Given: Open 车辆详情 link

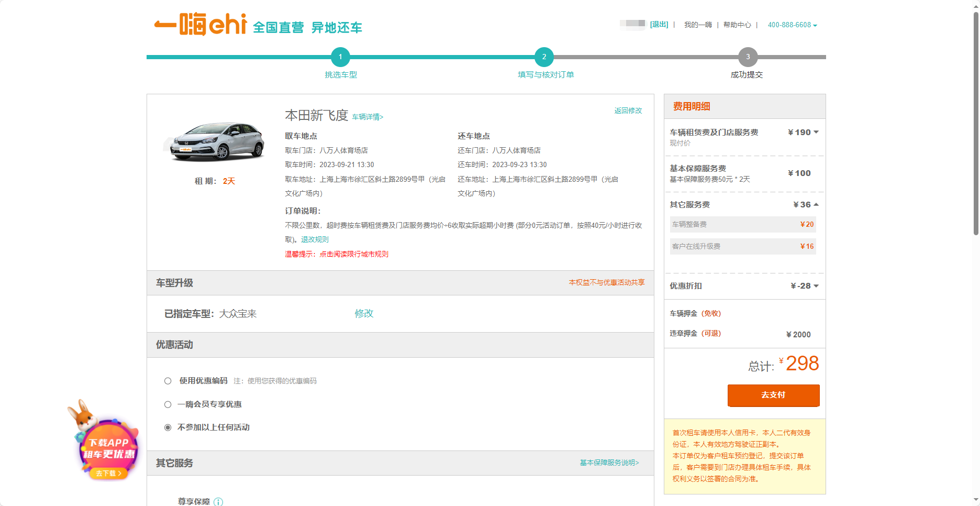Looking at the screenshot, I should pyautogui.click(x=367, y=117).
